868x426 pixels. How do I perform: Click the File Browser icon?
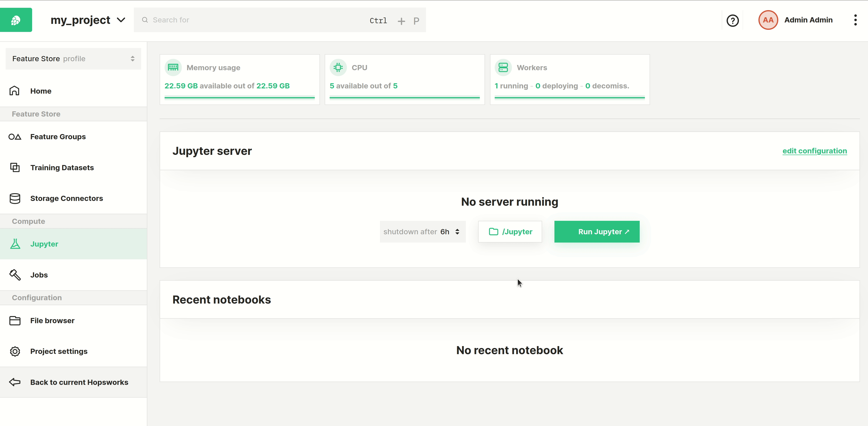14,320
